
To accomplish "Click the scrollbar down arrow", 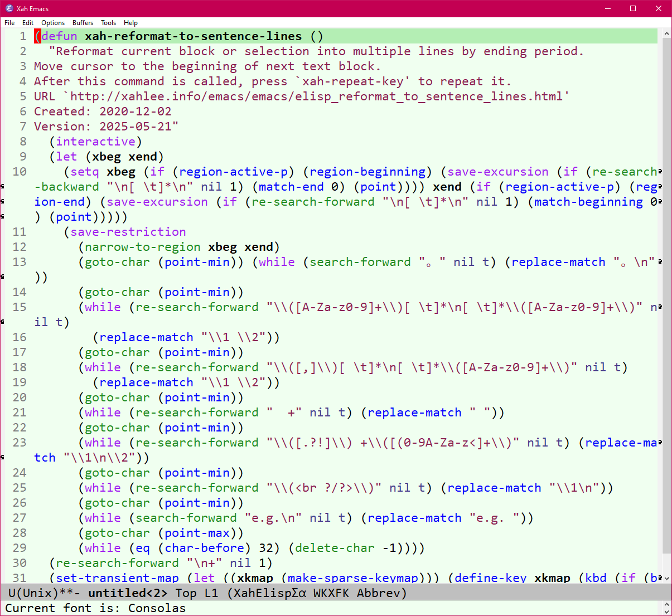I will (x=666, y=579).
